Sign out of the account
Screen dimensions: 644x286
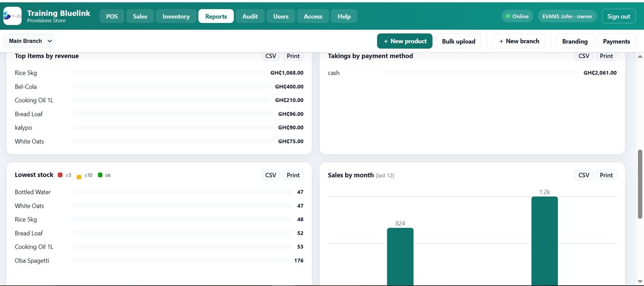tap(619, 16)
